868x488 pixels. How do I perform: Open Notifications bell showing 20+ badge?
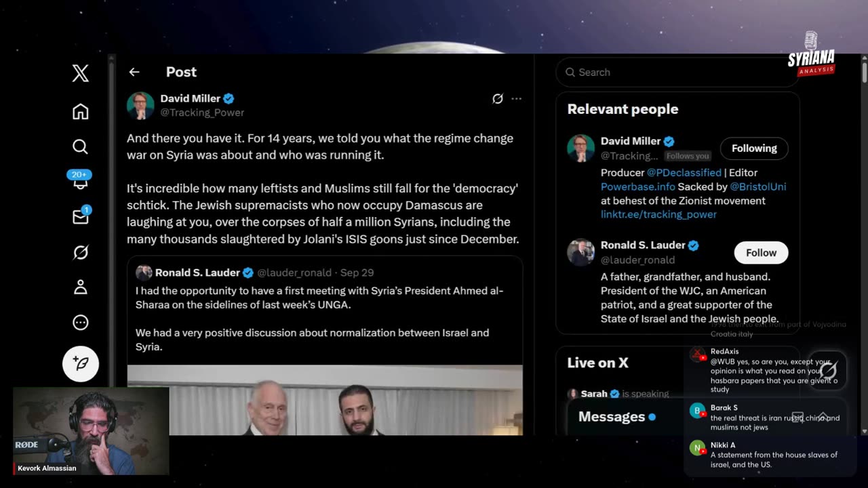coord(80,180)
